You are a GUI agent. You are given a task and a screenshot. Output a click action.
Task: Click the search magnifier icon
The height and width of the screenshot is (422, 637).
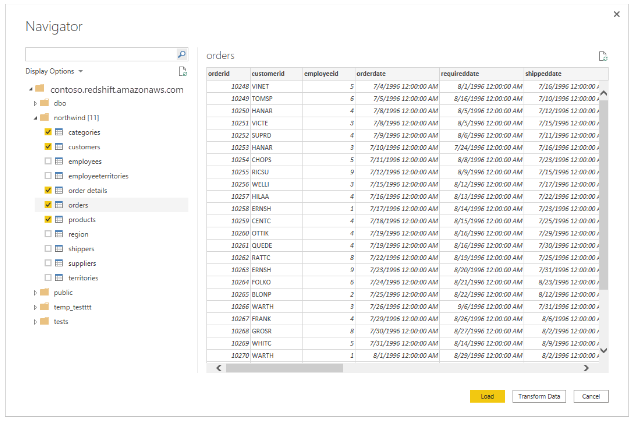coord(181,55)
